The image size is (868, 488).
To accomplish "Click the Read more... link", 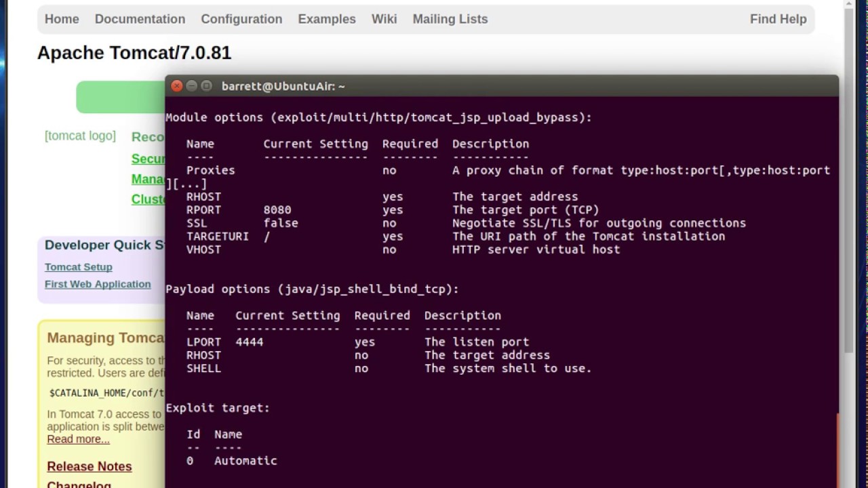I will pyautogui.click(x=78, y=439).
